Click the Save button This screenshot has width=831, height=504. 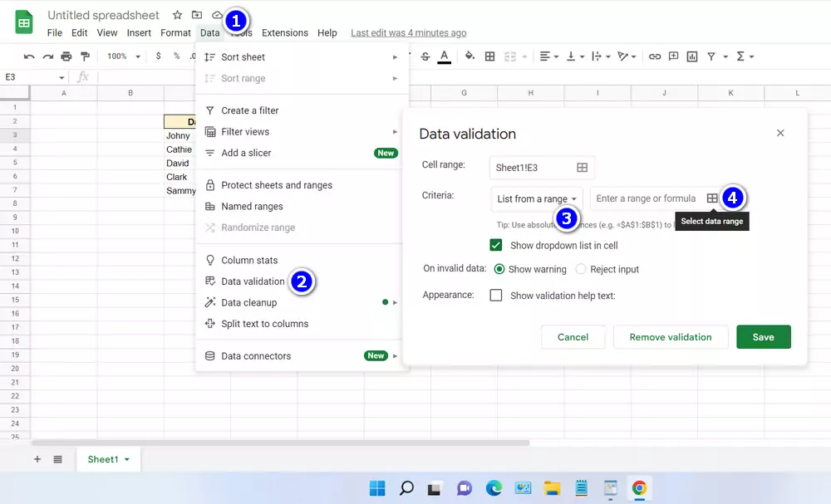[763, 337]
